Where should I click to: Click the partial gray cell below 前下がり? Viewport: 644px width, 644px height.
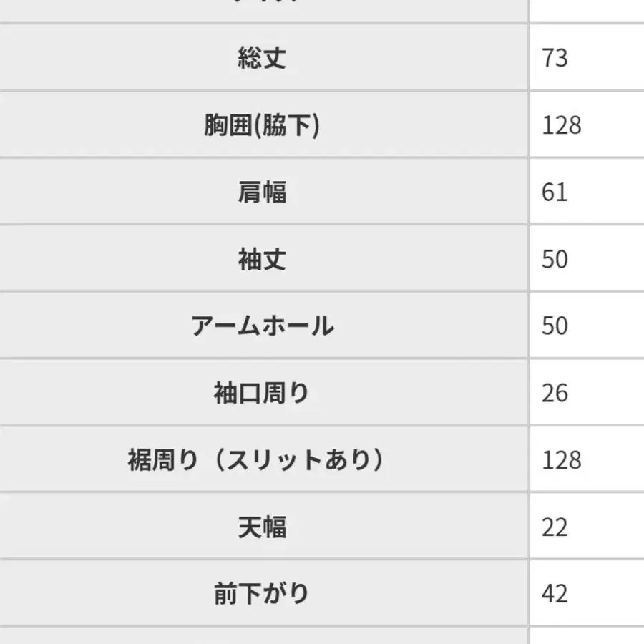pos(262,636)
